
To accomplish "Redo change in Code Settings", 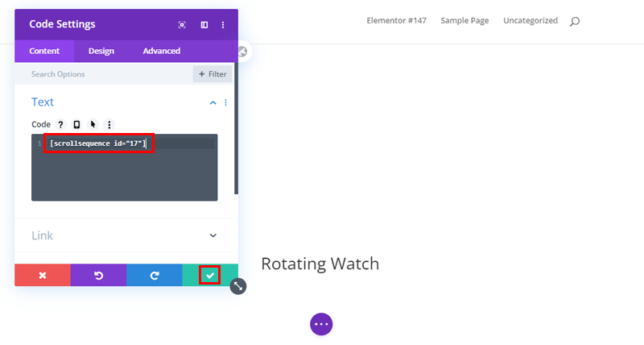I will tap(155, 275).
